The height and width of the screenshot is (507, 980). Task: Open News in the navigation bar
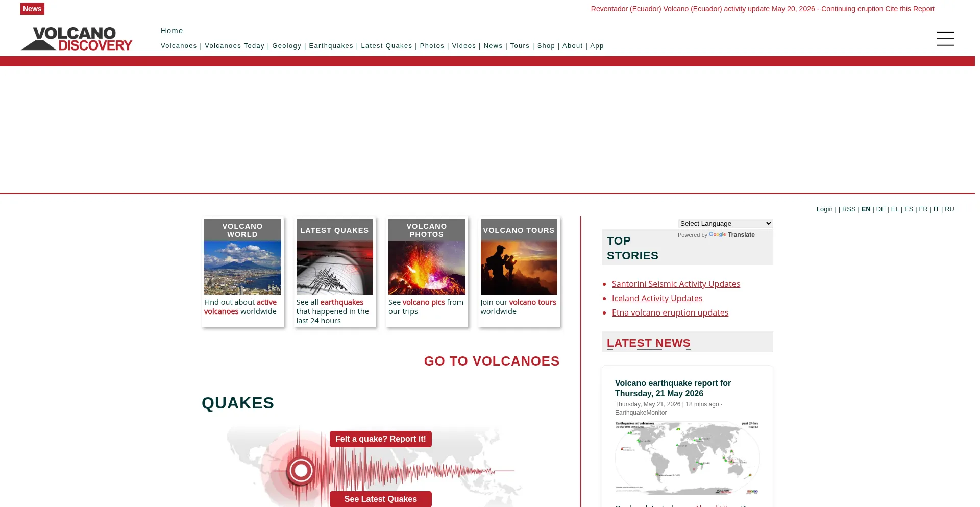(493, 46)
